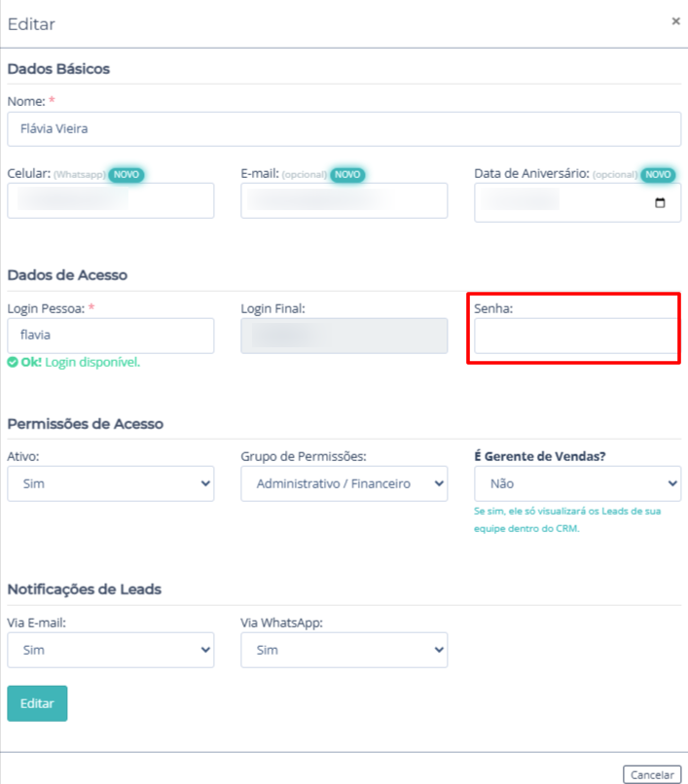
Task: Click the greyed-out Login Final field
Action: point(344,336)
